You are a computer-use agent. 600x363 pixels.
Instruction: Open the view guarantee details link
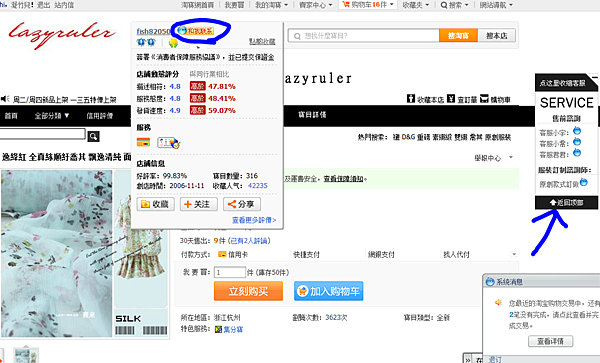pos(343,179)
